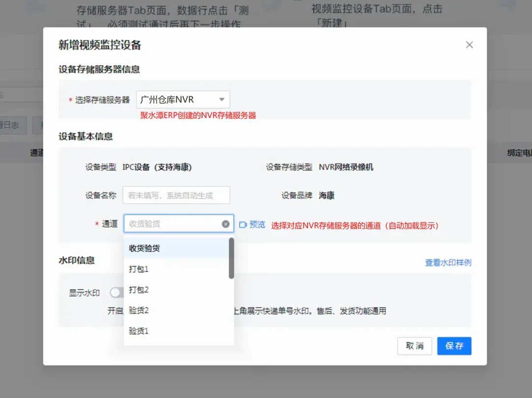
Task: Clear the 通道 field with the circle-x icon
Action: pyautogui.click(x=226, y=224)
